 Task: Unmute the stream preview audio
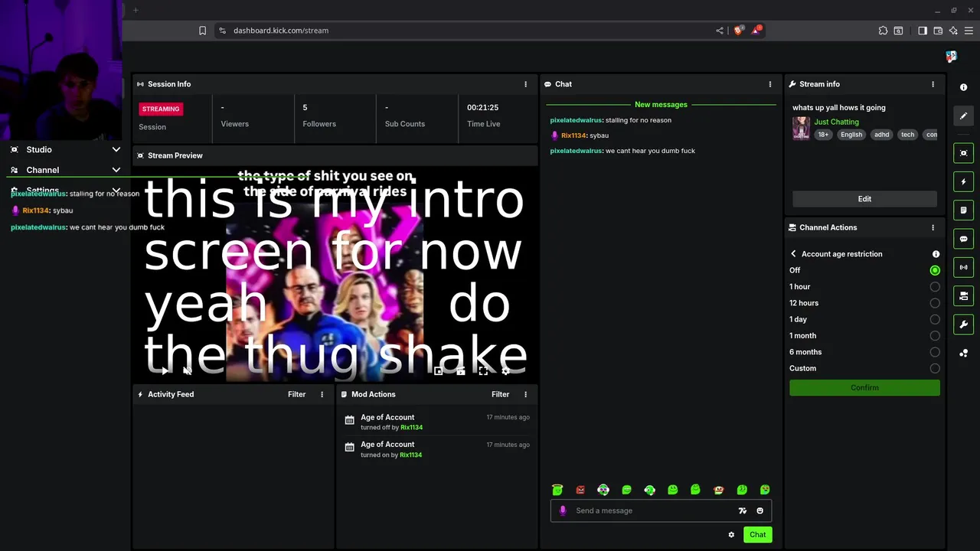pyautogui.click(x=187, y=370)
